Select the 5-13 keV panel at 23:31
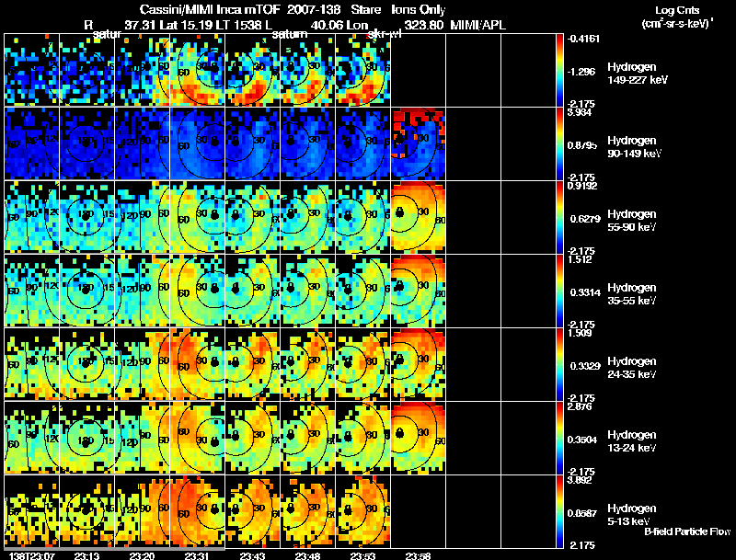This screenshot has height=560, width=736. 198,511
